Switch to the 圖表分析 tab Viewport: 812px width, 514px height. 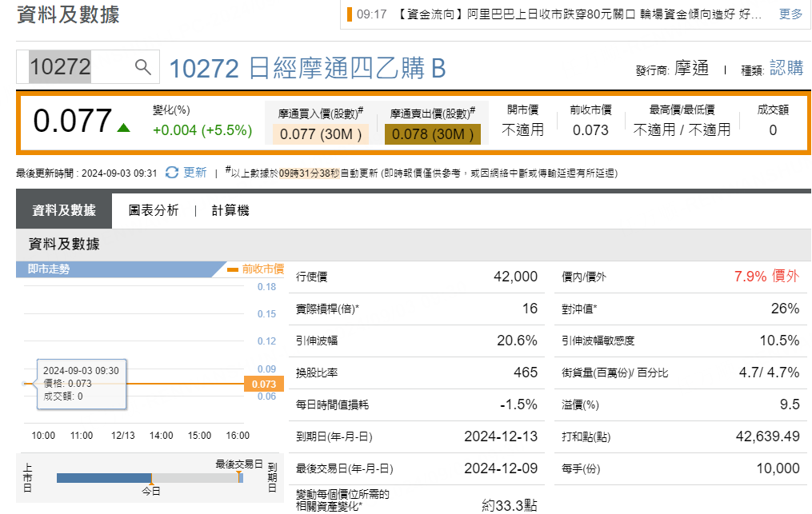[x=154, y=210]
